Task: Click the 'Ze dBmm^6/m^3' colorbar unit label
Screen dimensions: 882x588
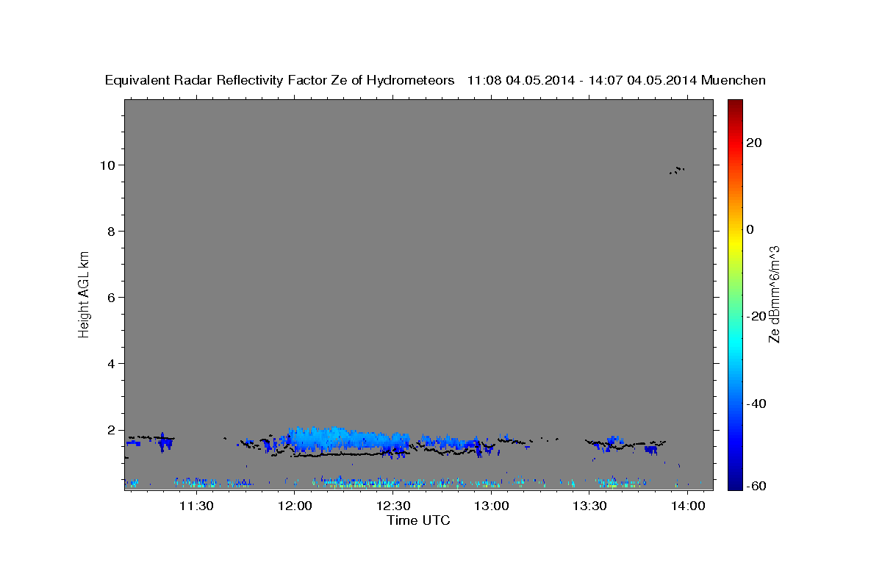Action: coord(774,294)
